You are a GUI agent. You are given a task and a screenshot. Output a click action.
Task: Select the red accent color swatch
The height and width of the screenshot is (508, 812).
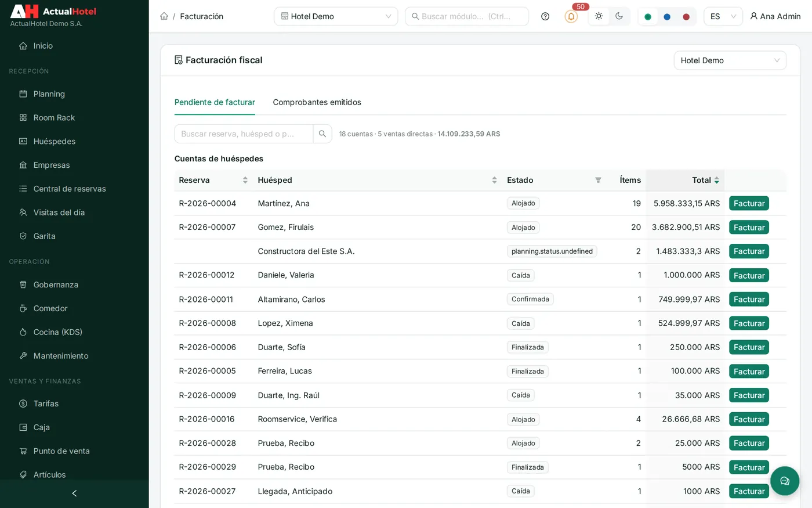tap(686, 17)
